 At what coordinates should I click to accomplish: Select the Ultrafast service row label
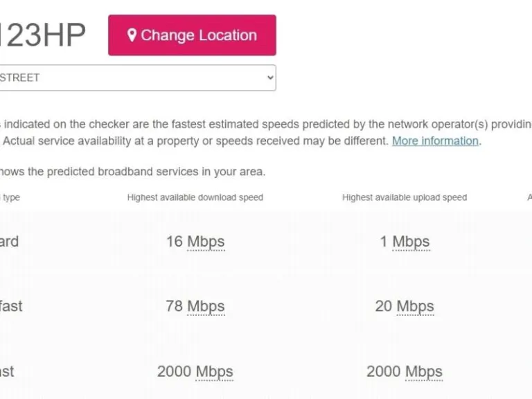click(7, 371)
